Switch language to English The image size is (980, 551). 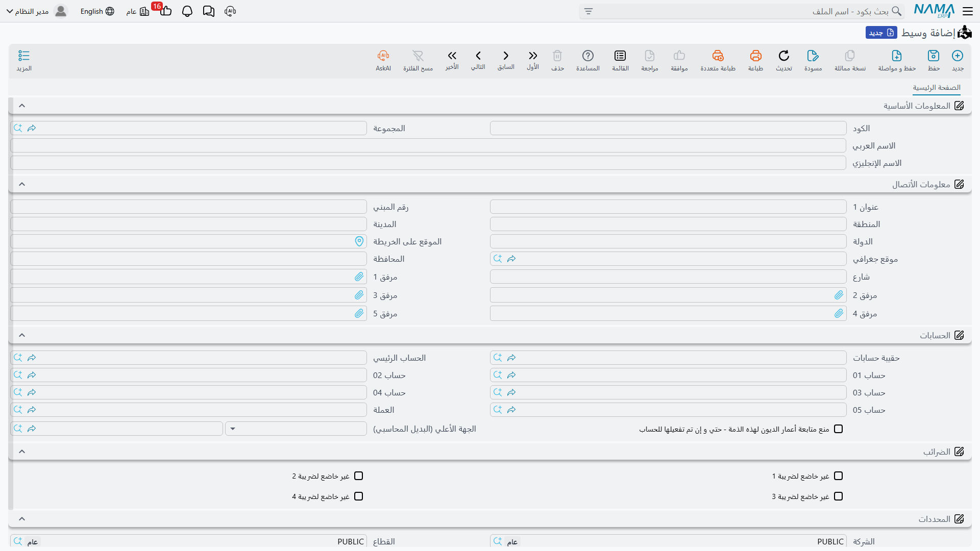(97, 11)
